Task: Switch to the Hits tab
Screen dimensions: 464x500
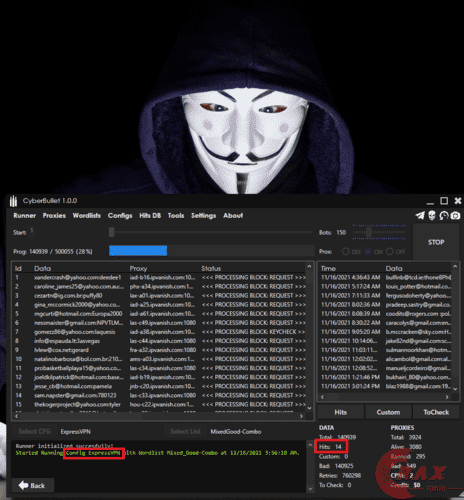Action: pos(340,412)
